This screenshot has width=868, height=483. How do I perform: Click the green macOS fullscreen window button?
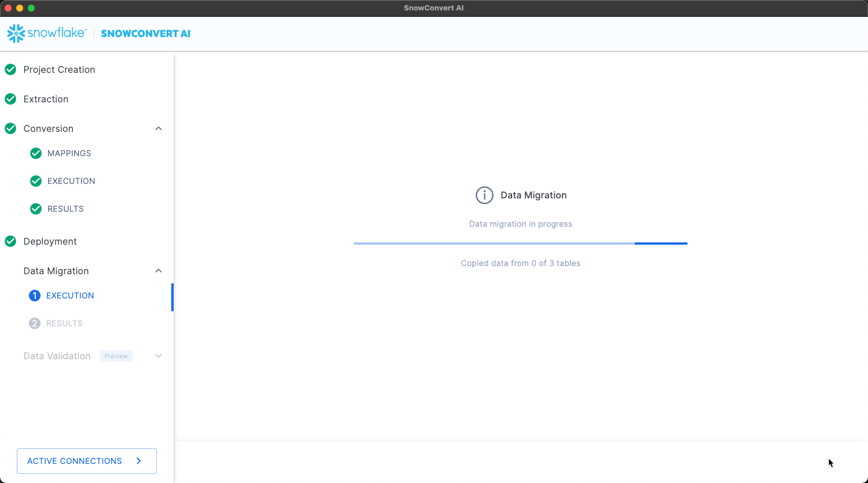point(31,8)
